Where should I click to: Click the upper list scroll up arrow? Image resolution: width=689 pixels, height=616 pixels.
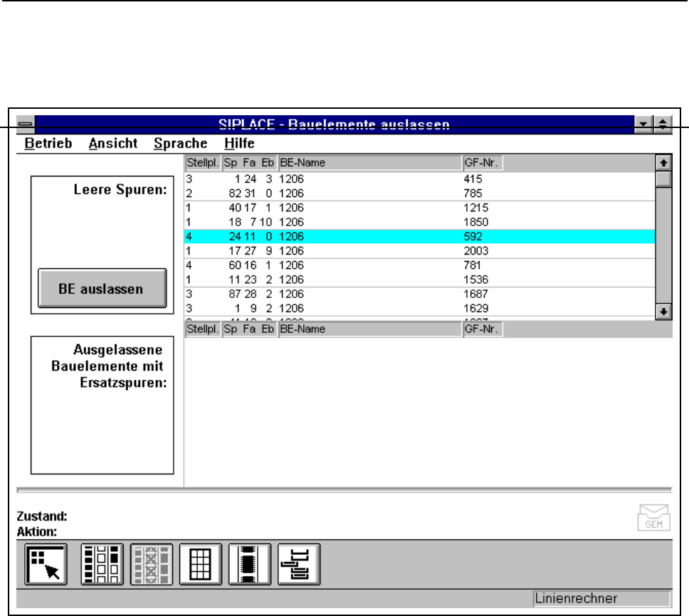coord(663,163)
